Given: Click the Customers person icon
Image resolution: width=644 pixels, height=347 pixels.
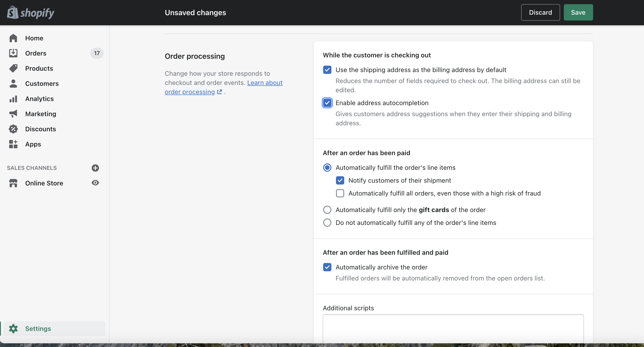Looking at the screenshot, I should [13, 83].
